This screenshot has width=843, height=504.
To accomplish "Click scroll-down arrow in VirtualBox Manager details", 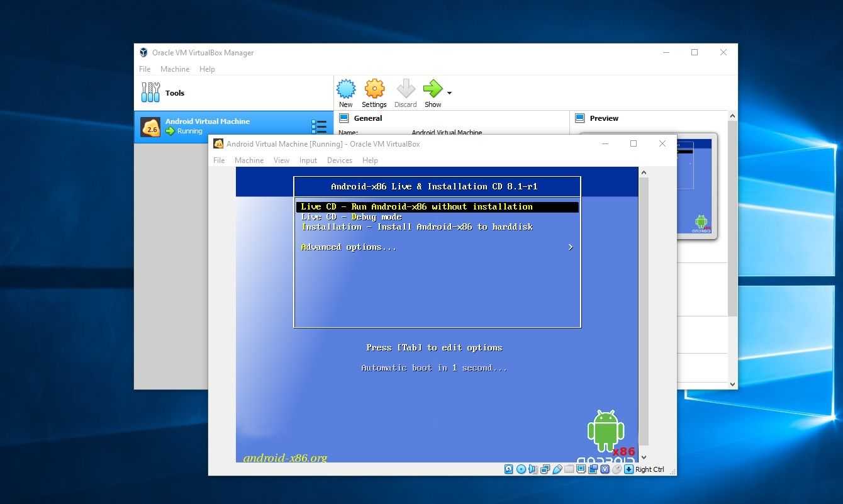I will [732, 384].
